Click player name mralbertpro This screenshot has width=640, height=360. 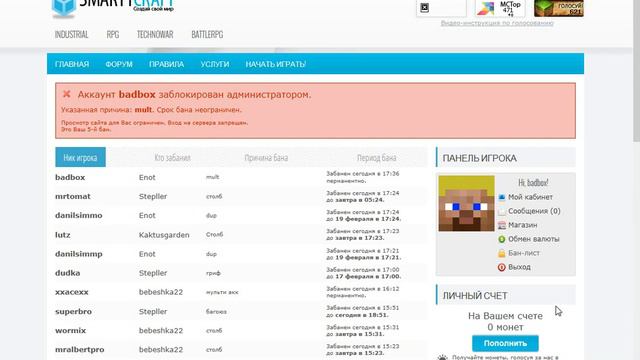pyautogui.click(x=80, y=349)
